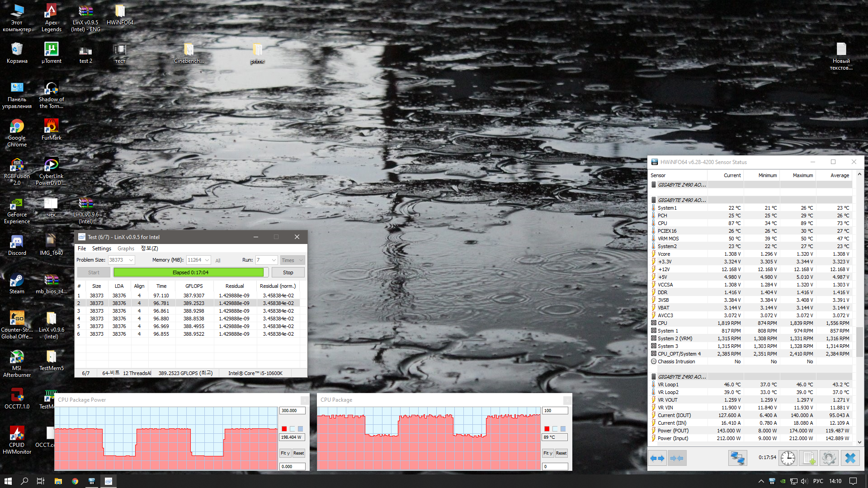868x488 pixels.
Task: Click the clock reset-timer icon in HWiNFO
Action: click(788, 458)
